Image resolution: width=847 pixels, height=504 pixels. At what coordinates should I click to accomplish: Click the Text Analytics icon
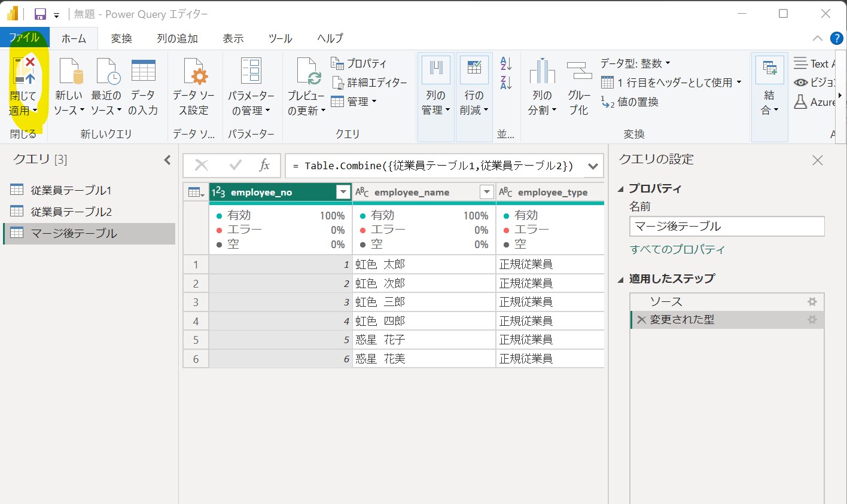tap(800, 63)
